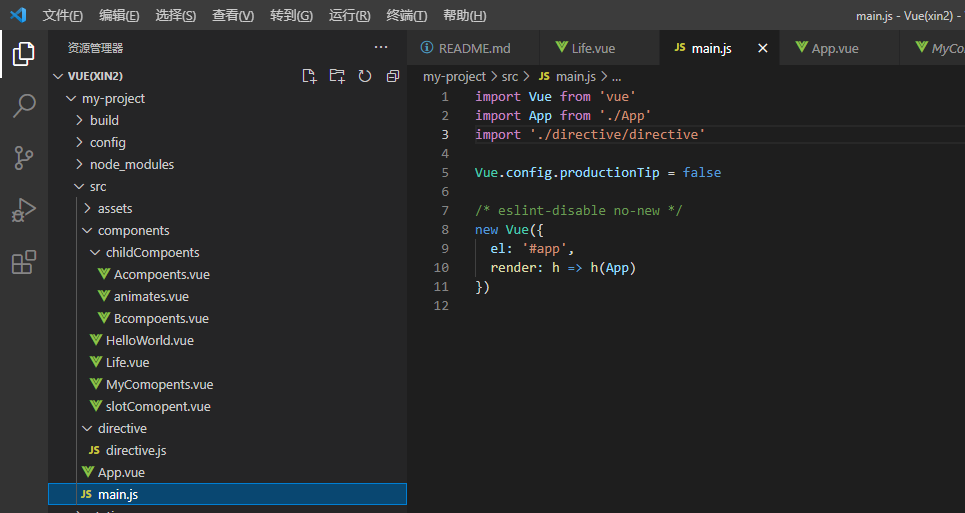Screen dimensions: 965x513
Task: Click src in breadcrumb path
Action: [x=510, y=76]
